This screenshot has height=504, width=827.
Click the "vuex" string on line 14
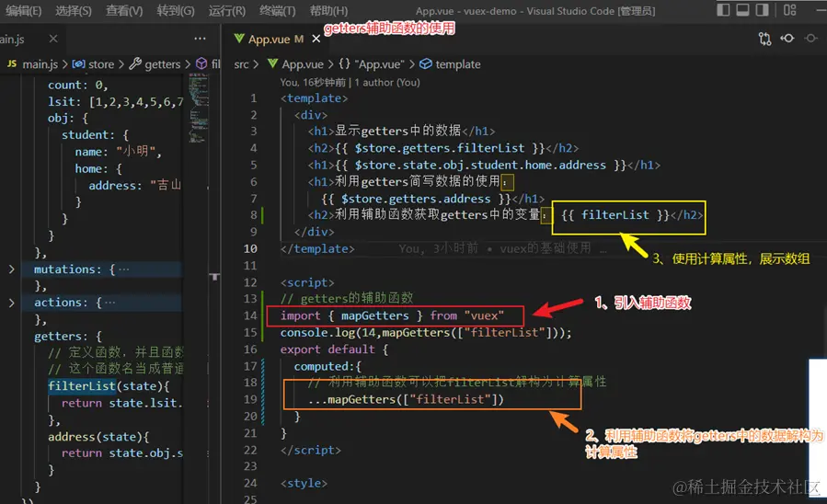484,315
